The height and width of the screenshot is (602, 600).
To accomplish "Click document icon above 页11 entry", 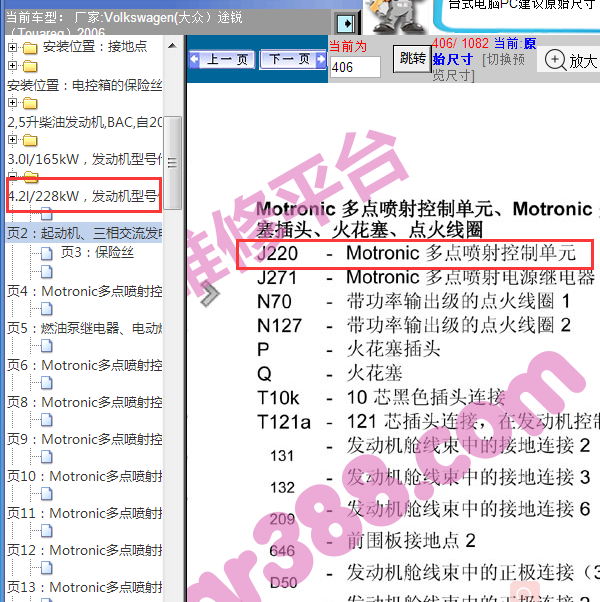I will click(x=46, y=494).
